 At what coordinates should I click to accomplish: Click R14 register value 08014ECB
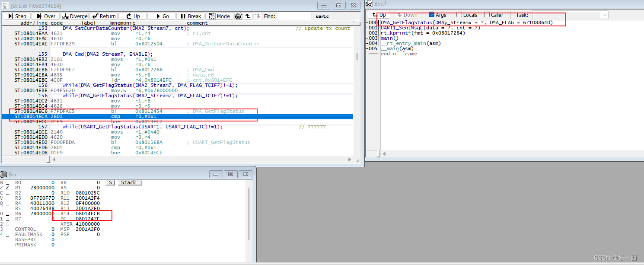88,214
